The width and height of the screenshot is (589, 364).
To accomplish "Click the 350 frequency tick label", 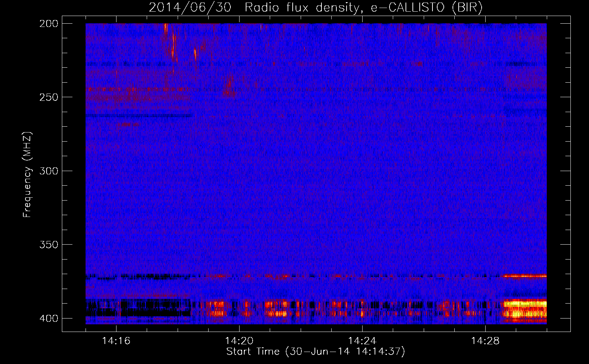I will point(49,244).
